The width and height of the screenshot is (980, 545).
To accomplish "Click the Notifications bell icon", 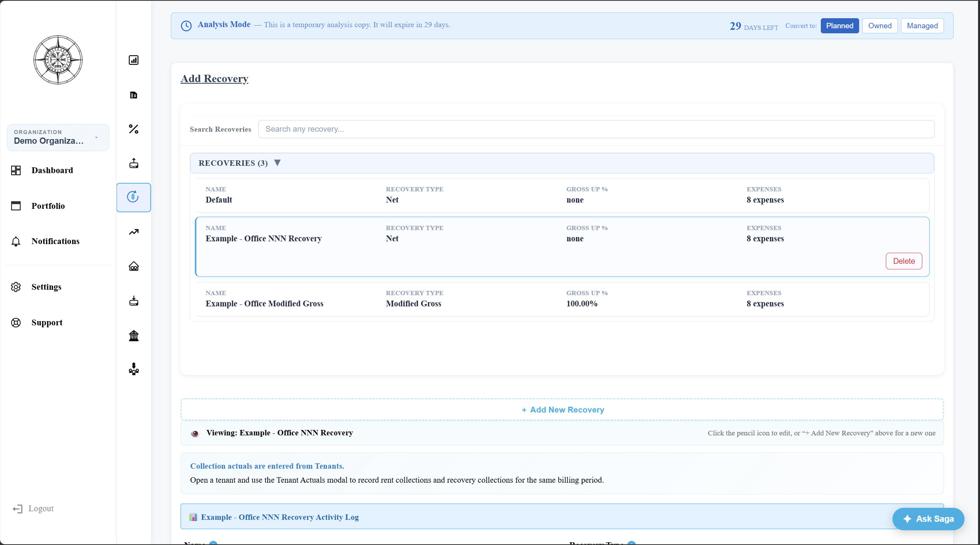I will coord(16,241).
